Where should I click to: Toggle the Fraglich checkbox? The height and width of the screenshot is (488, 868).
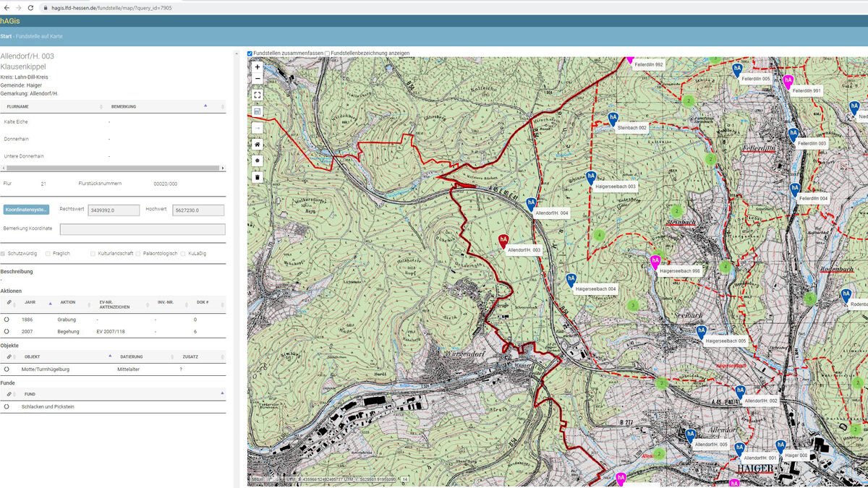pos(48,254)
